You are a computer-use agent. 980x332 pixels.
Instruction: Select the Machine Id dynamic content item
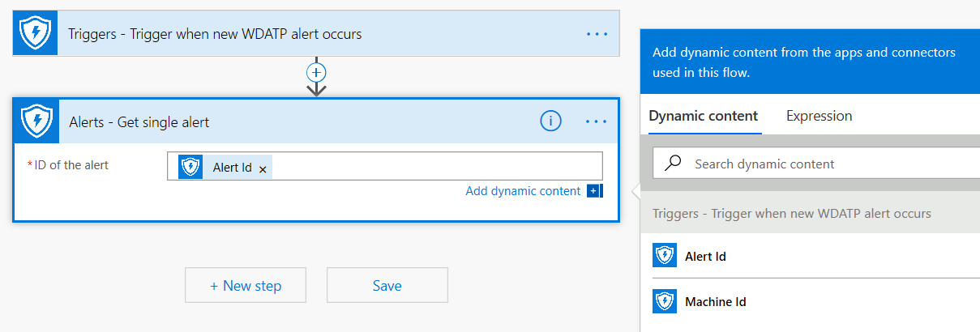[816, 301]
